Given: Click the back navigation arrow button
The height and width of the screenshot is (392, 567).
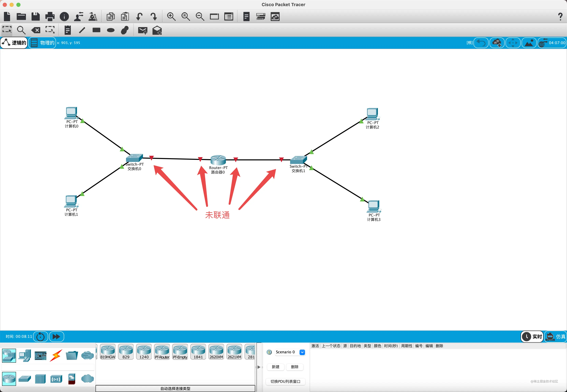Looking at the screenshot, I should [481, 43].
